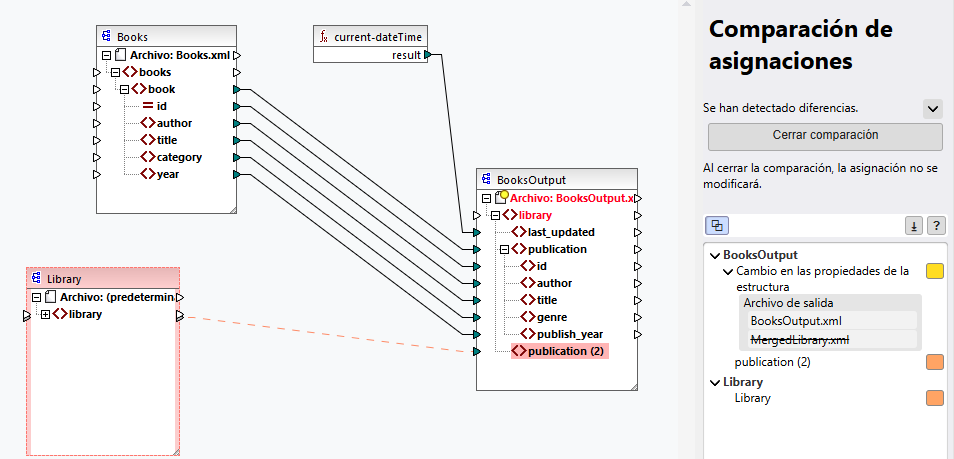The height and width of the screenshot is (459, 954).
Task: Click the current-dateTime function fx icon
Action: 324,37
